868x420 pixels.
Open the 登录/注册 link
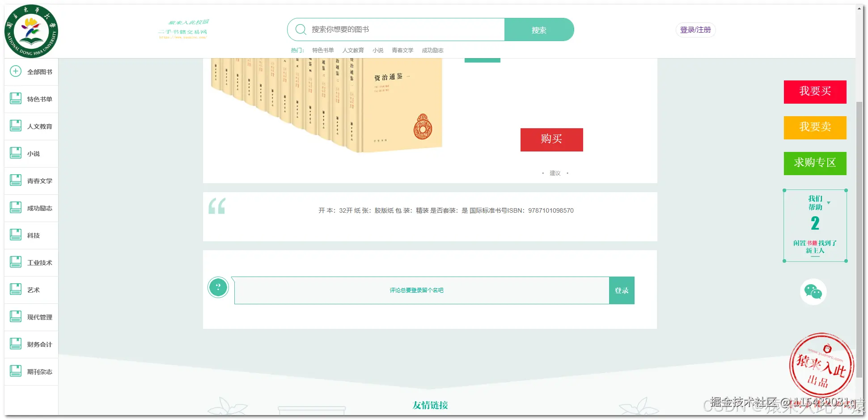coord(695,29)
